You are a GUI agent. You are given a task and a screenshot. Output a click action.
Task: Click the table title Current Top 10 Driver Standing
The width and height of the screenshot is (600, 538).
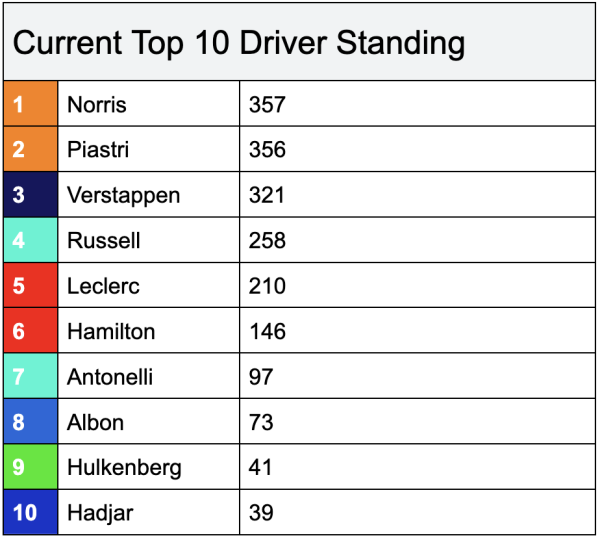click(x=238, y=44)
